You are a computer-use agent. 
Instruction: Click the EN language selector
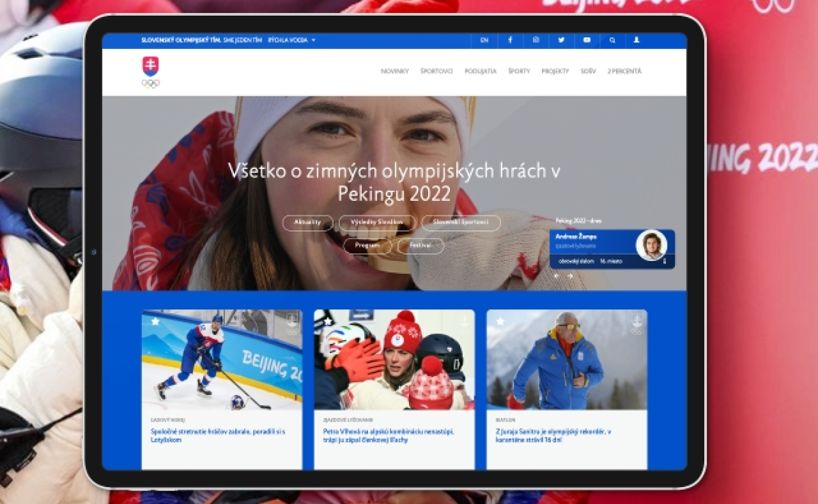click(485, 40)
